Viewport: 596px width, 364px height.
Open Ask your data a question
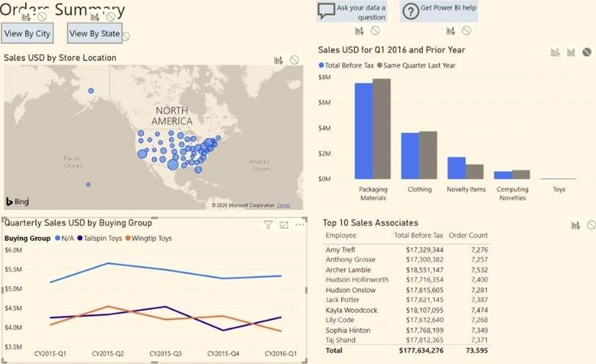coord(352,12)
